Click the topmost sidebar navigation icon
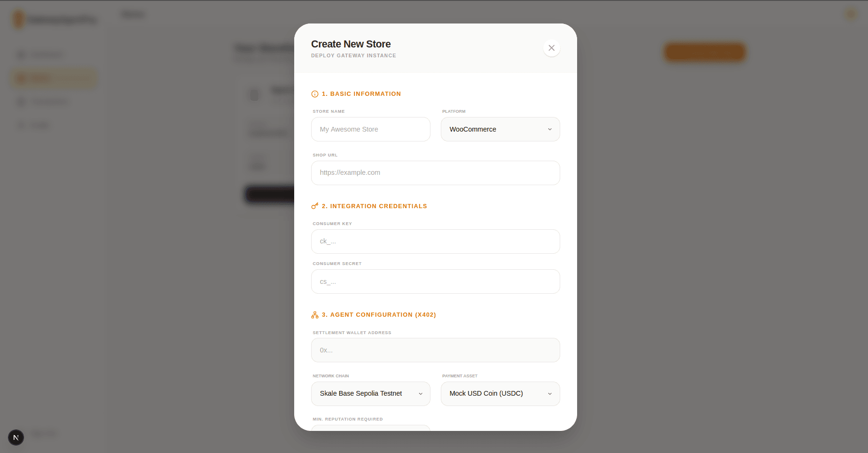Image resolution: width=868 pixels, height=453 pixels. 21,55
